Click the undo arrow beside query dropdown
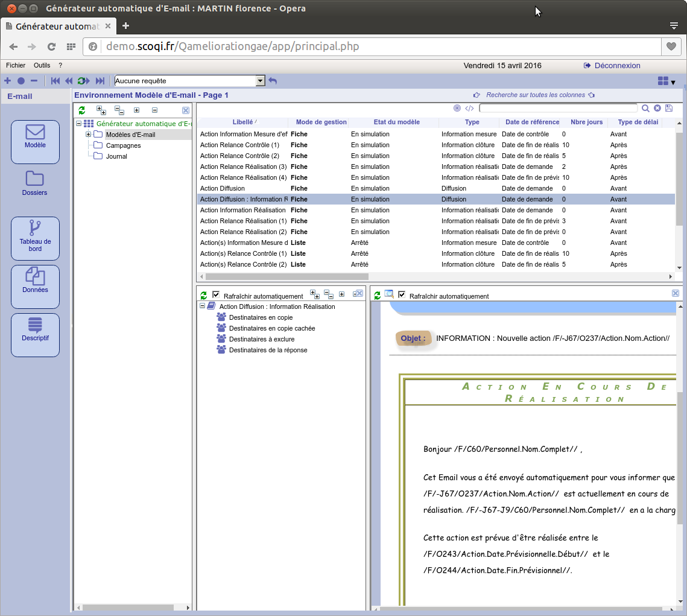687x616 pixels. tap(273, 81)
